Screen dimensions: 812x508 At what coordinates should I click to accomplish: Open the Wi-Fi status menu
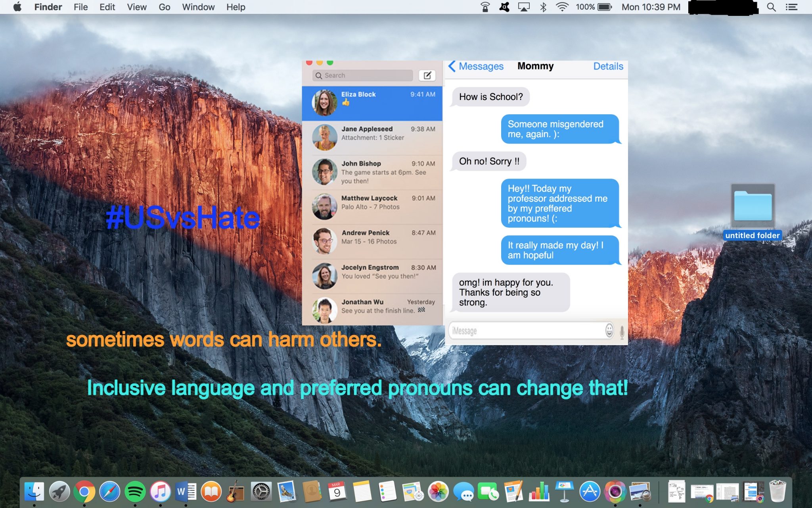click(562, 7)
